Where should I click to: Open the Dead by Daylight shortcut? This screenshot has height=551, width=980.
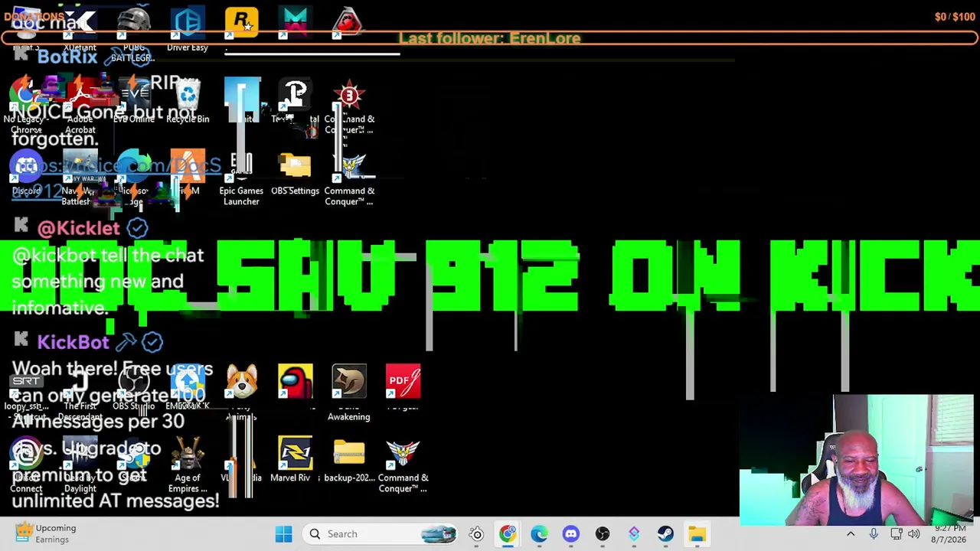(80, 465)
